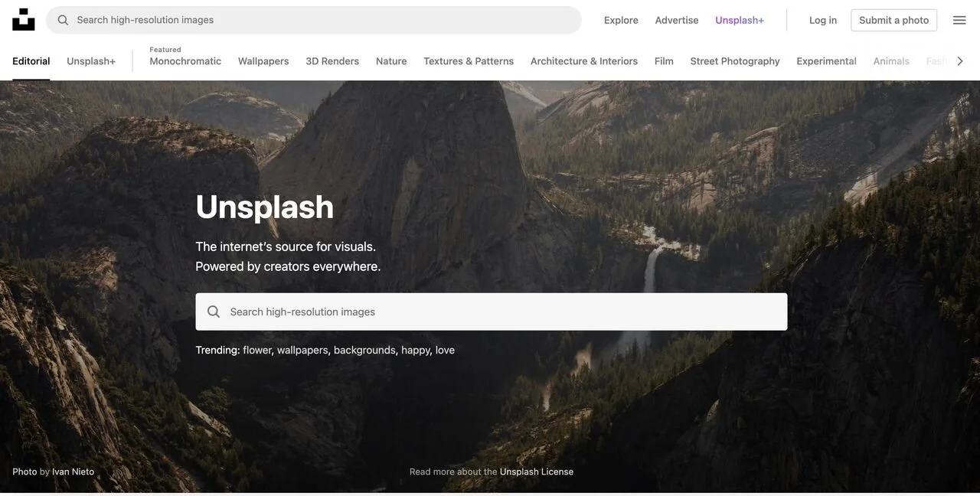This screenshot has width=980, height=496.
Task: Click 'Powered by creators everywhere.' text
Action: [x=288, y=266]
